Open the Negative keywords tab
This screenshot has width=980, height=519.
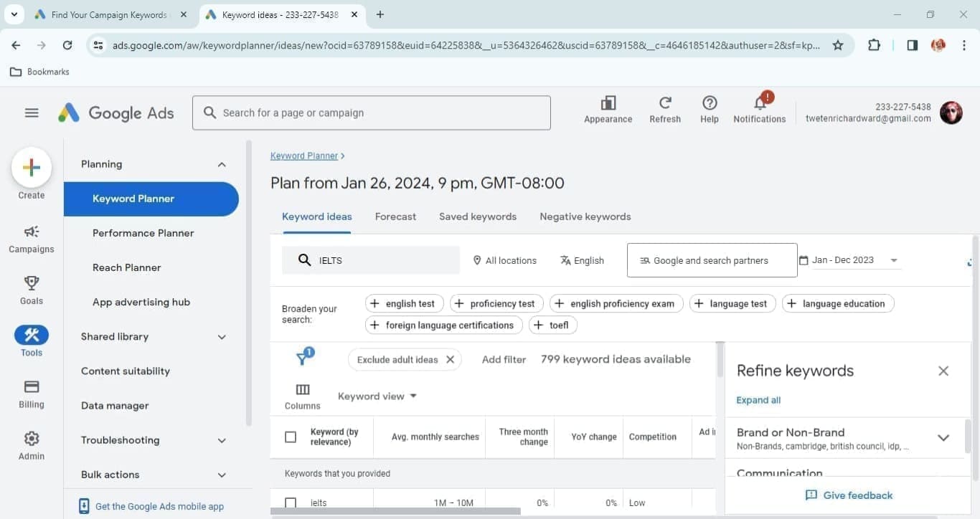(x=585, y=216)
